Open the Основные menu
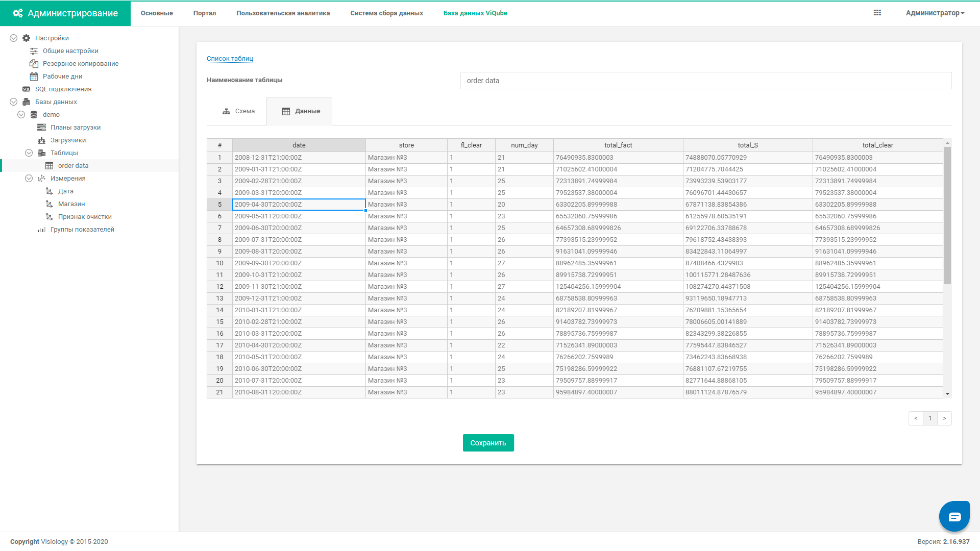Image resolution: width=980 pixels, height=551 pixels. pos(157,13)
